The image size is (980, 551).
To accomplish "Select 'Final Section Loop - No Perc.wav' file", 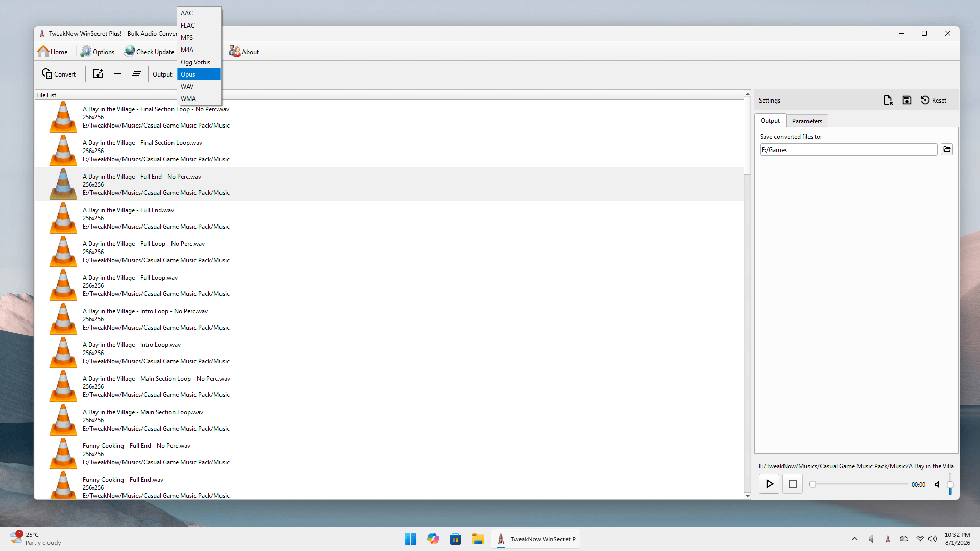I will (389, 117).
